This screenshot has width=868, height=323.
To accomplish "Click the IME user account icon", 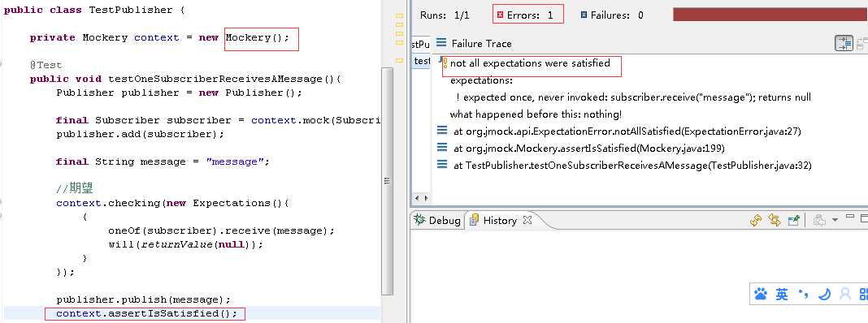I will (844, 295).
